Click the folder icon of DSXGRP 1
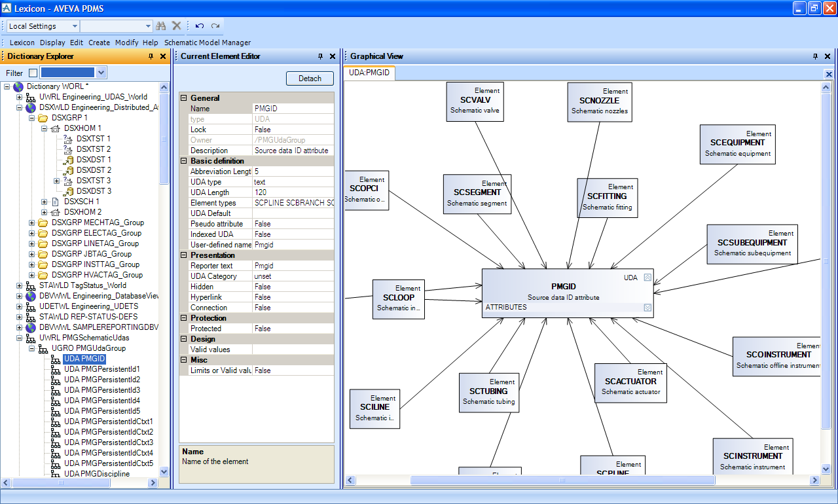 [x=43, y=118]
